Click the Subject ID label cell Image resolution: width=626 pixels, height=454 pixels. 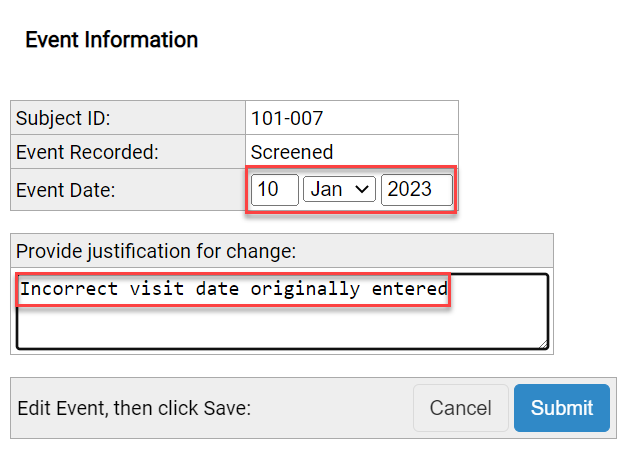tap(127, 118)
